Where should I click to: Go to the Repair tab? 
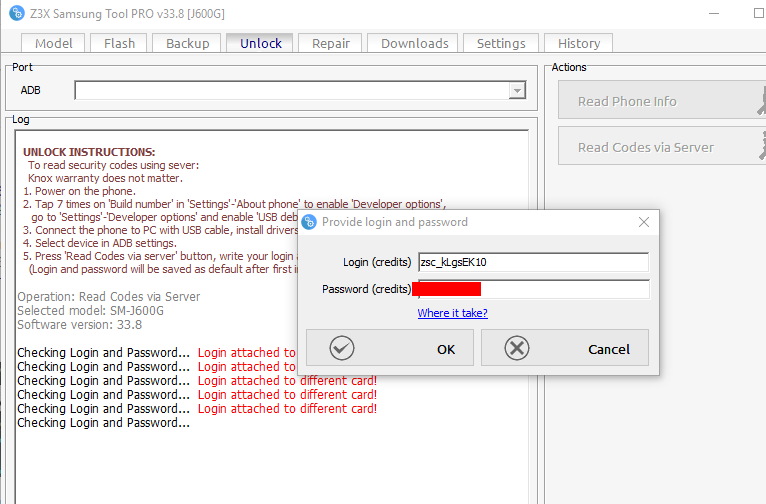click(x=330, y=43)
